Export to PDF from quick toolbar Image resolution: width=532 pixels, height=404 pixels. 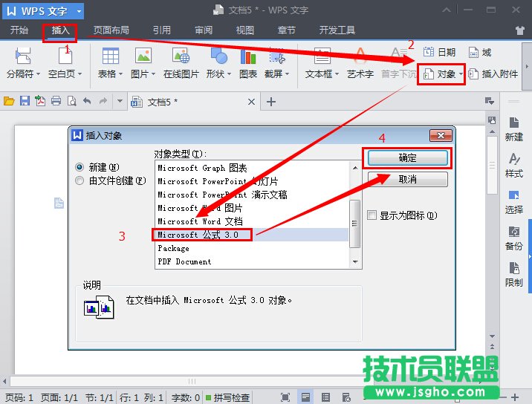pyautogui.click(x=40, y=101)
